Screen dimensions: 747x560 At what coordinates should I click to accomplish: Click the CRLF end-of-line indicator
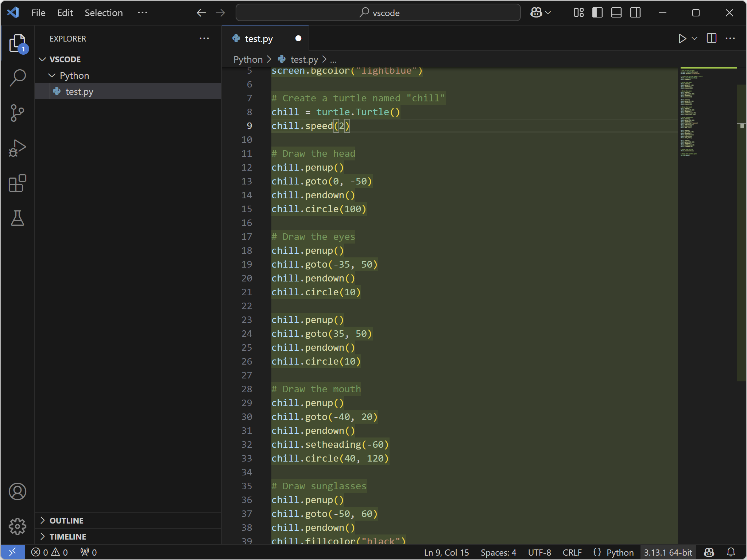572,552
